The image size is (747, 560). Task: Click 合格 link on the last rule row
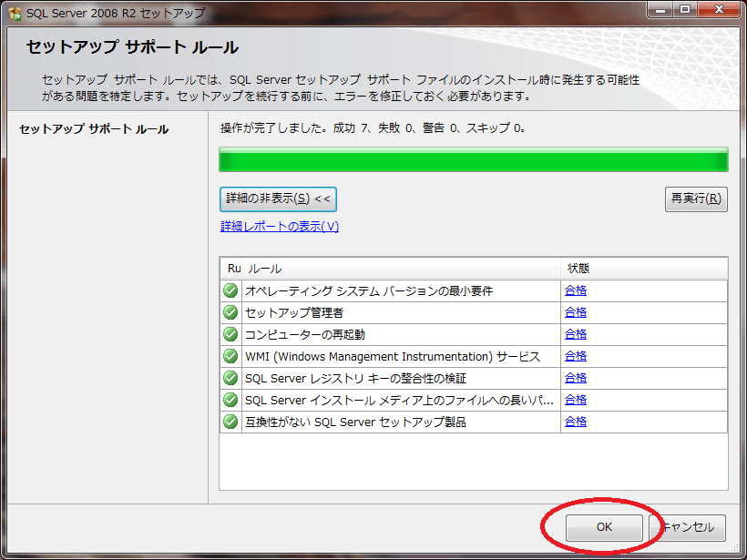pyautogui.click(x=576, y=421)
